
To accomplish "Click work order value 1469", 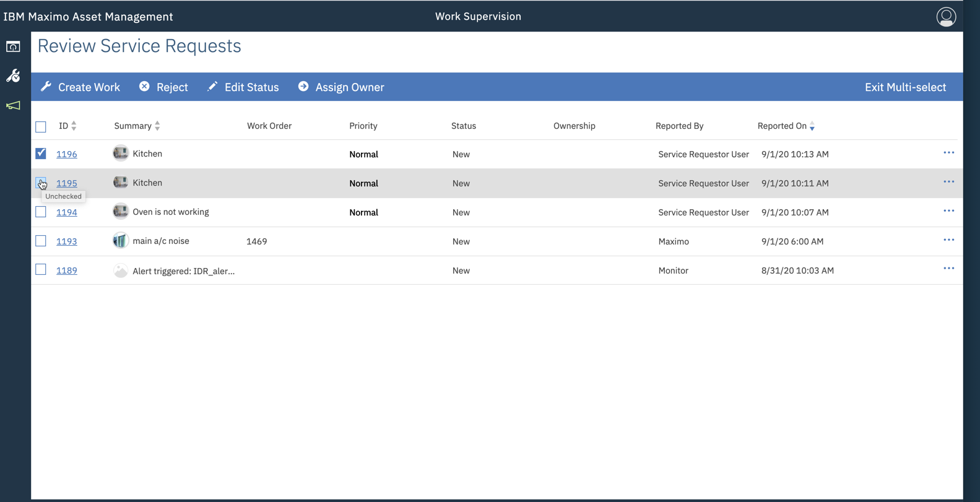I will point(256,241).
